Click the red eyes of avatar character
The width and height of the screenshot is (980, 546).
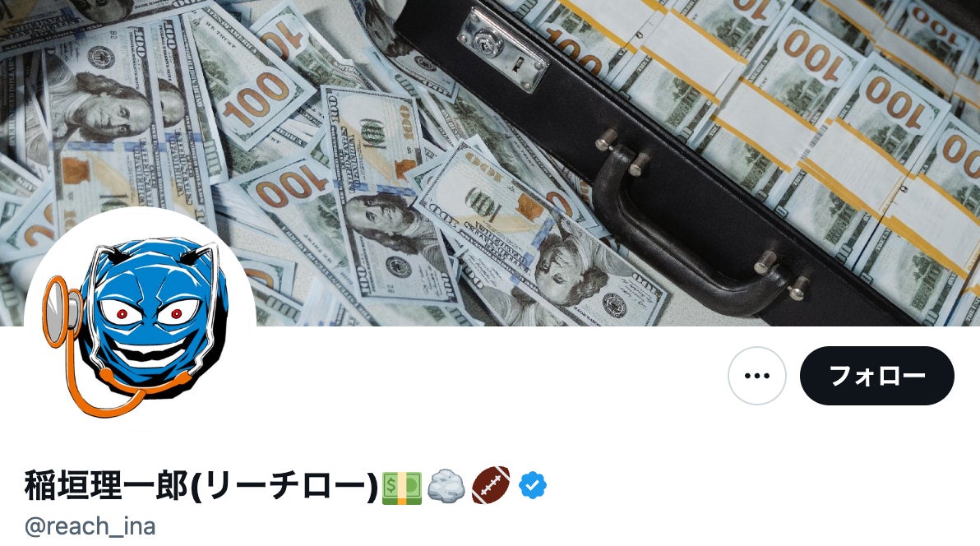click(x=150, y=313)
